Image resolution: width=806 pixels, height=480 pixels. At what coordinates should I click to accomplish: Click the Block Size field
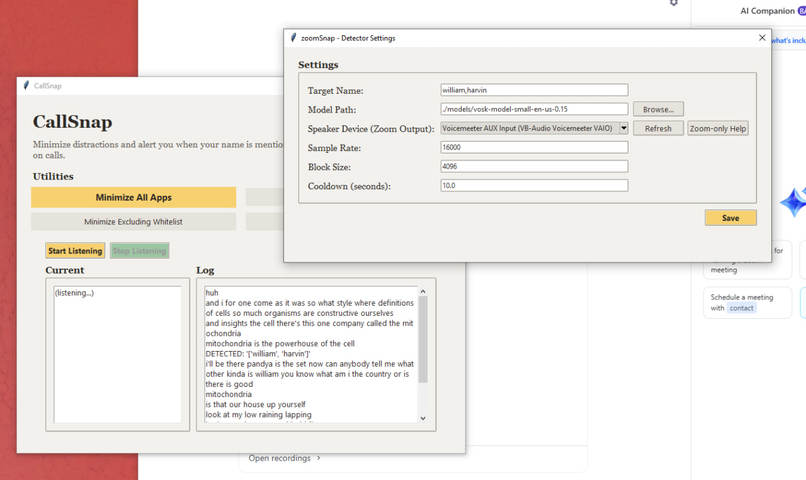coord(534,166)
